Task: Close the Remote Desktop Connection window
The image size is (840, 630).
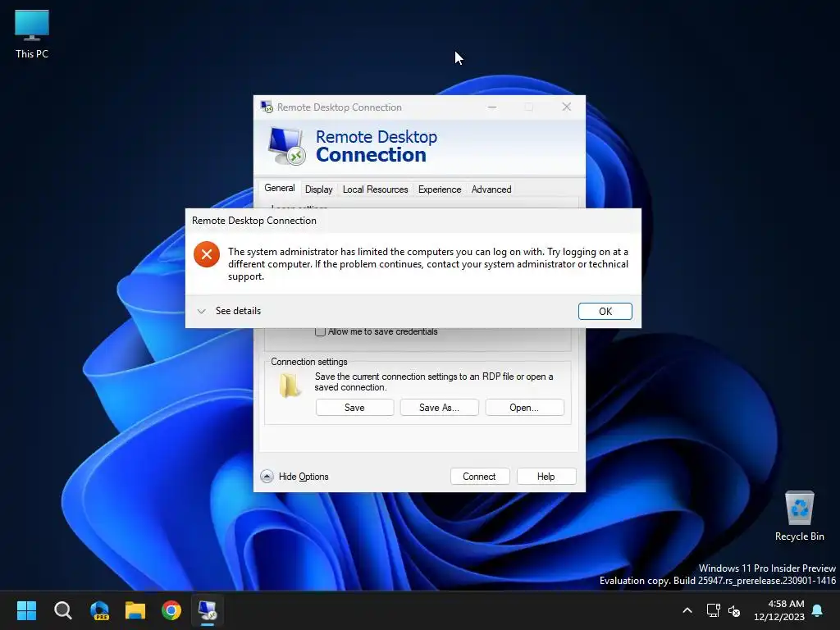Action: click(x=566, y=107)
